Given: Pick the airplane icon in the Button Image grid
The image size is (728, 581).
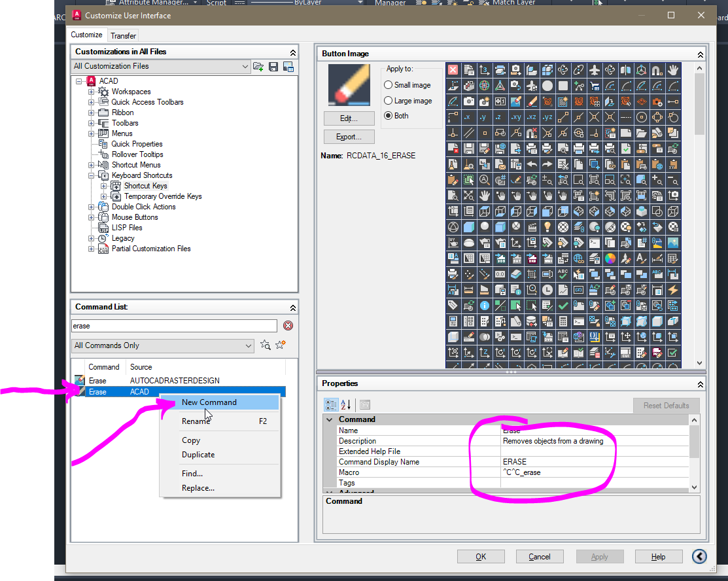Looking at the screenshot, I should click(595, 69).
